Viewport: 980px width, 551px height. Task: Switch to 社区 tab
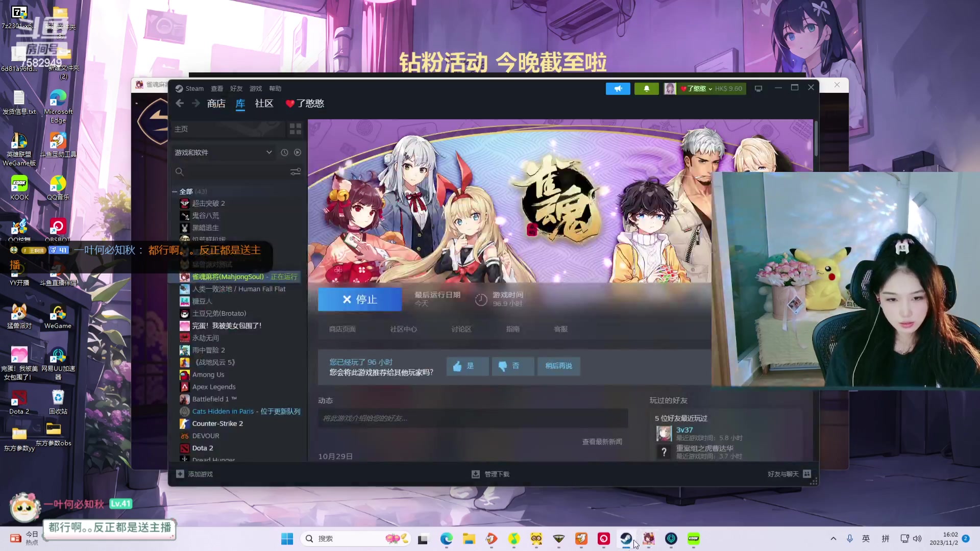[x=264, y=104]
